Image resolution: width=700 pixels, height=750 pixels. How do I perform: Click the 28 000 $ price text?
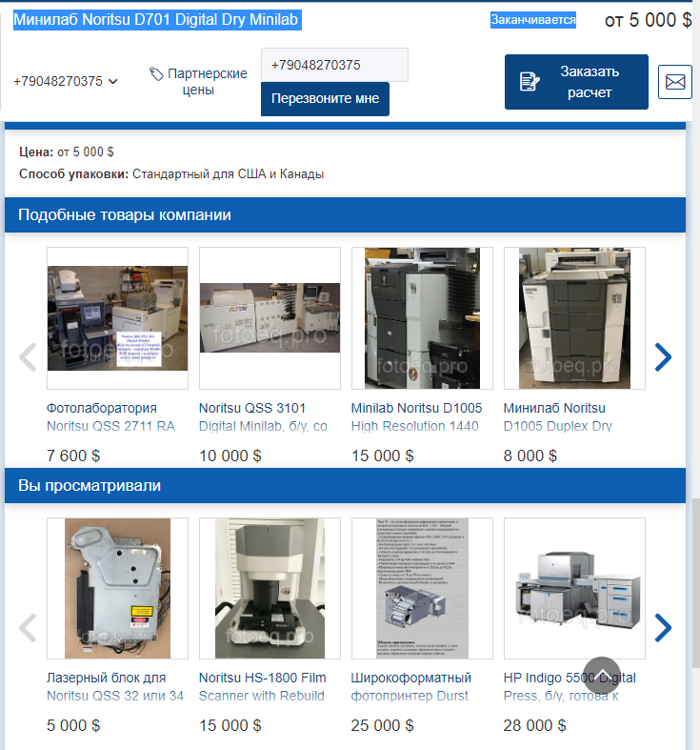click(534, 725)
